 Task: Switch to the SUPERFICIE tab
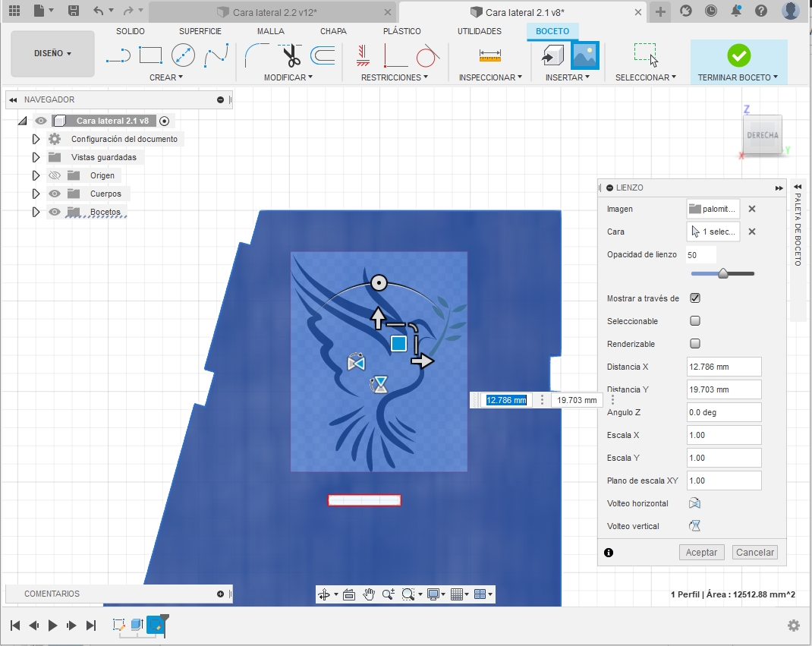coord(200,31)
